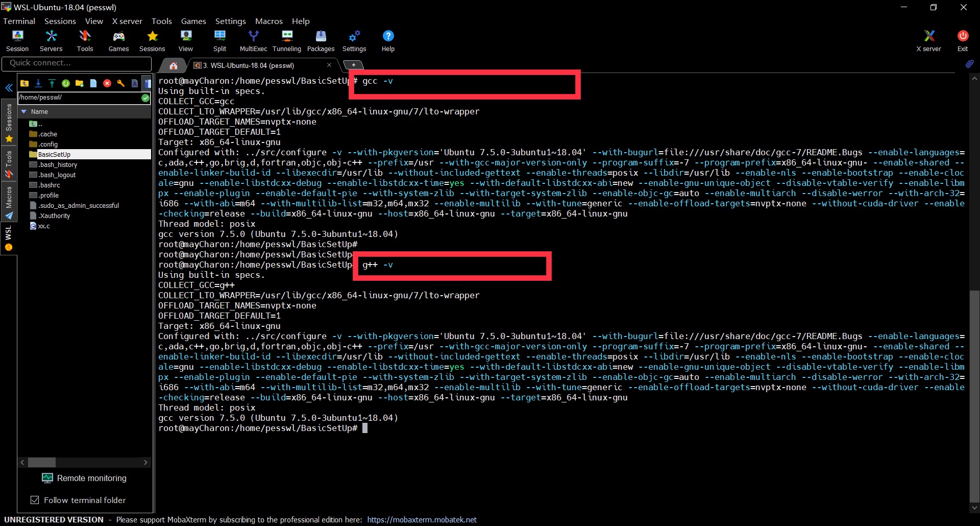
Task: Open file permissions with the key icon
Action: (x=121, y=83)
